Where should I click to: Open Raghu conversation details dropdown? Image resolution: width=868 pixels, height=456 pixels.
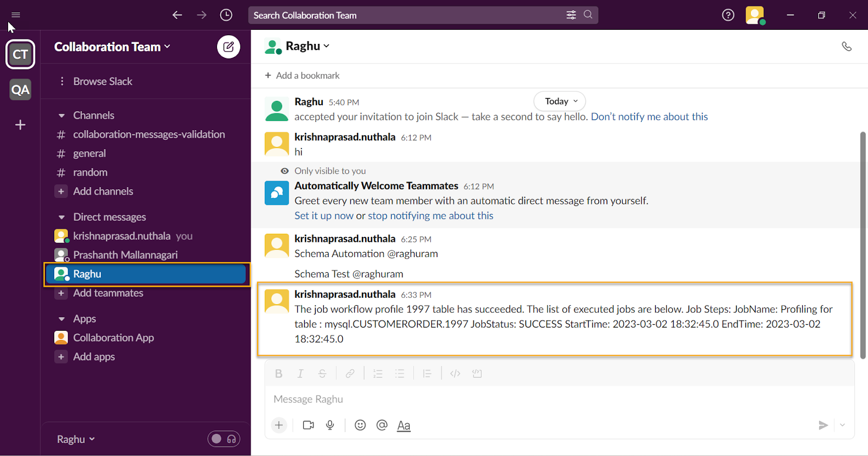pyautogui.click(x=308, y=46)
